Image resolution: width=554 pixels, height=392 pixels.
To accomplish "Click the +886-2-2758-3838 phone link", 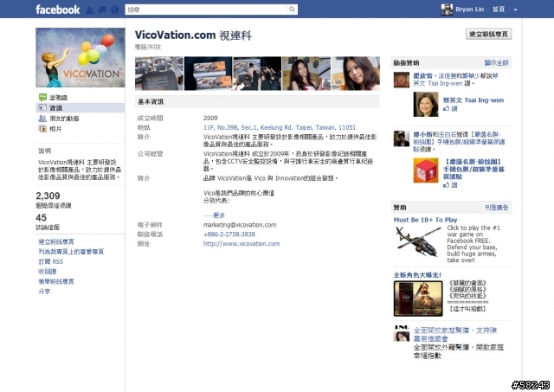I will [x=229, y=235].
